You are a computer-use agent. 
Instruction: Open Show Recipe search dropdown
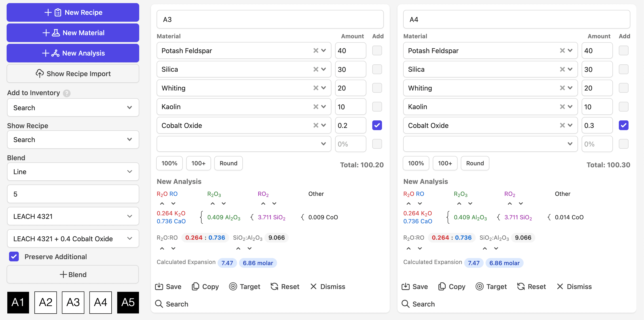[x=73, y=140]
